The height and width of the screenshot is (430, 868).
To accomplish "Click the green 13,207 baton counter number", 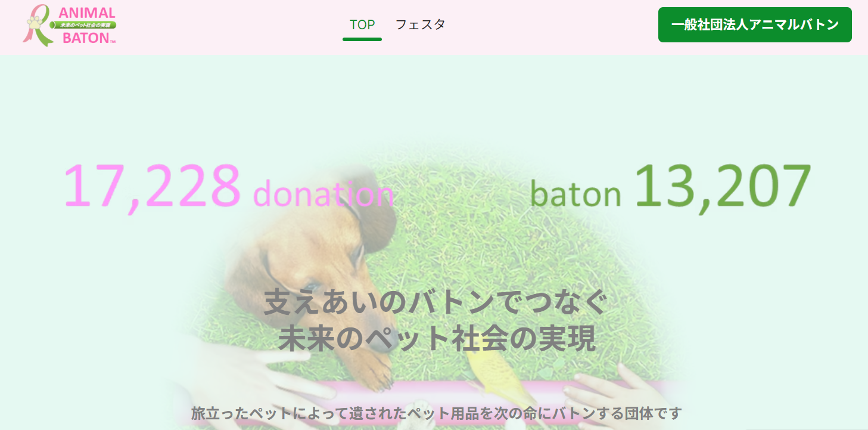I will click(x=723, y=185).
